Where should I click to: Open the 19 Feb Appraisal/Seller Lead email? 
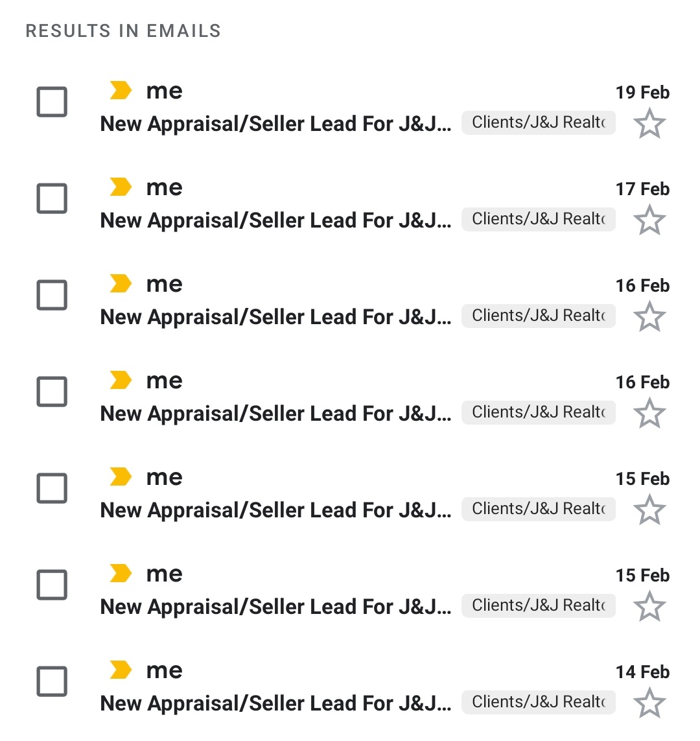tap(275, 124)
